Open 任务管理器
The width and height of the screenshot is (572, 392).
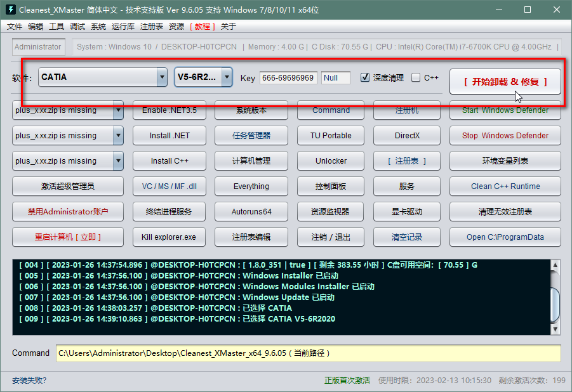tap(251, 135)
